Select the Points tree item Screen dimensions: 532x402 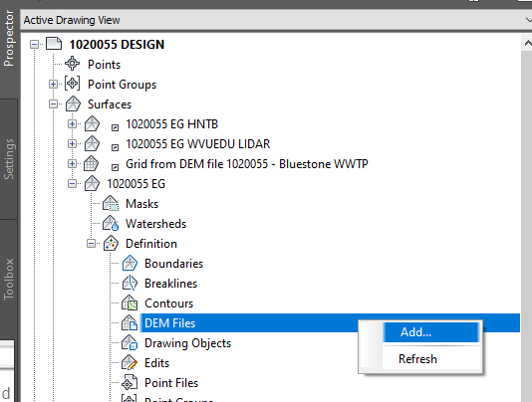point(104,65)
